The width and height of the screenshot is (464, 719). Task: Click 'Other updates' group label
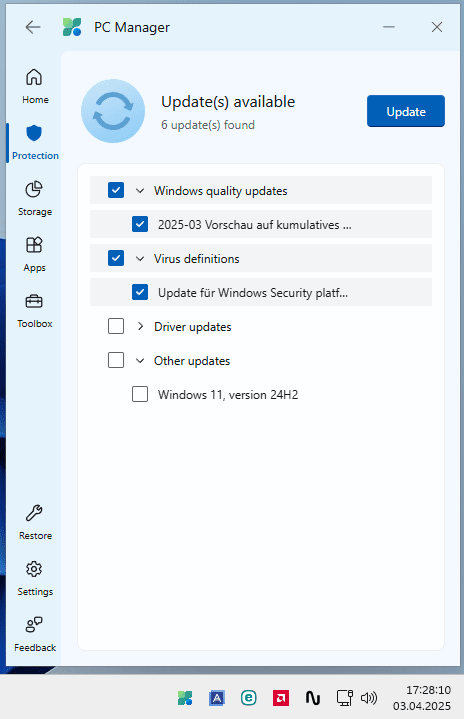(192, 361)
